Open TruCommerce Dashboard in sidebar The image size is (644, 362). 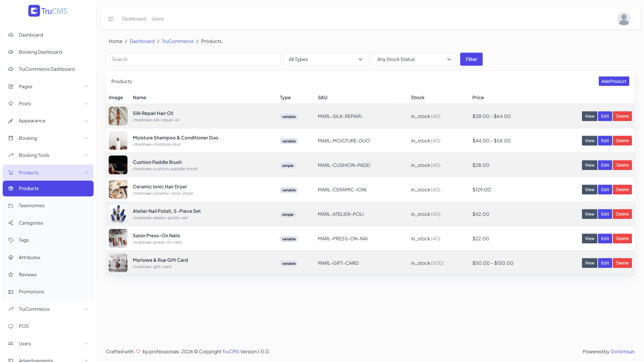[x=48, y=69]
